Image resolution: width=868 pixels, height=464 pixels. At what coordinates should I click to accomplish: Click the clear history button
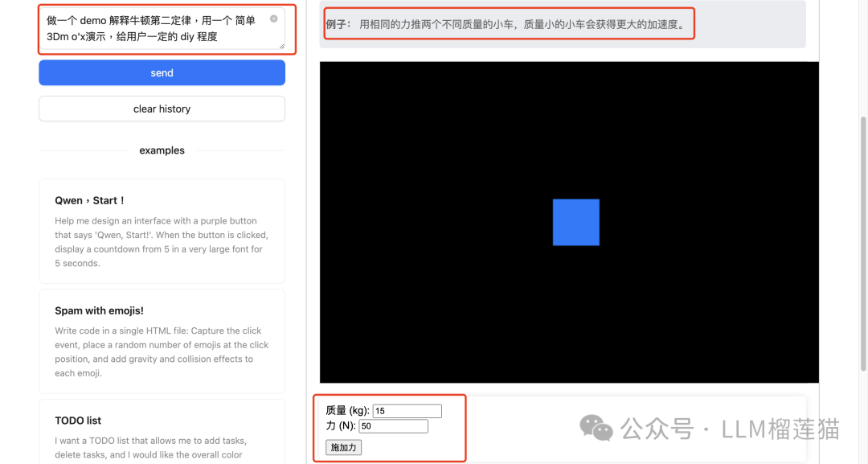coord(162,109)
